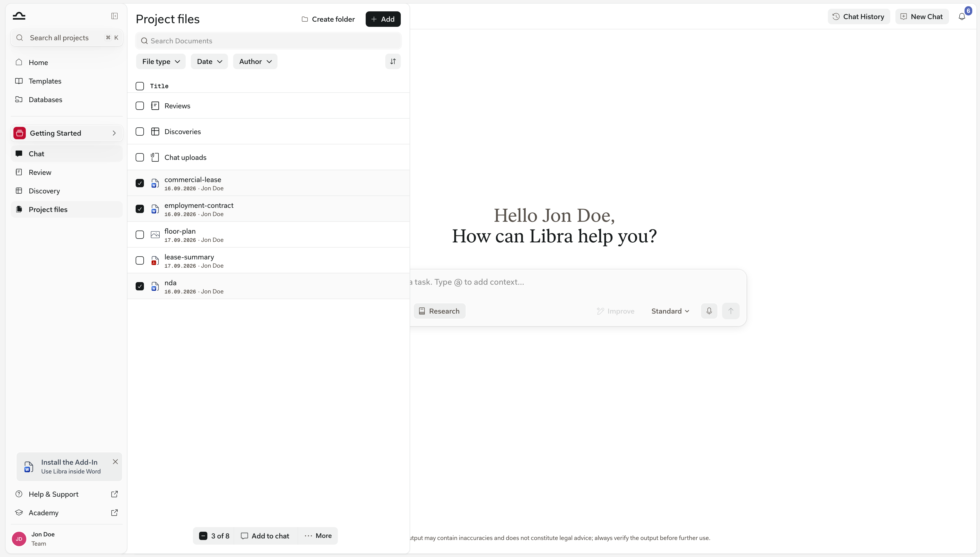The image size is (980, 557).
Task: Open Project files in sidebar
Action: pos(67,209)
